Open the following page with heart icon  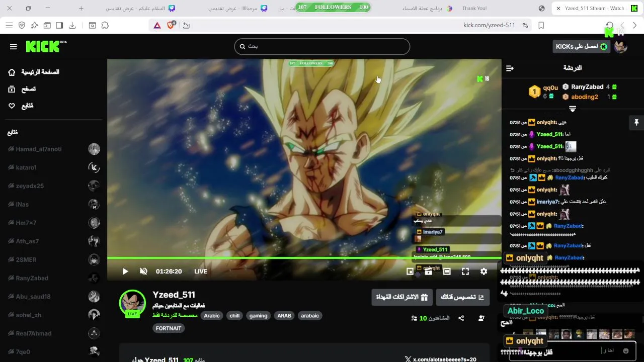tap(20, 106)
